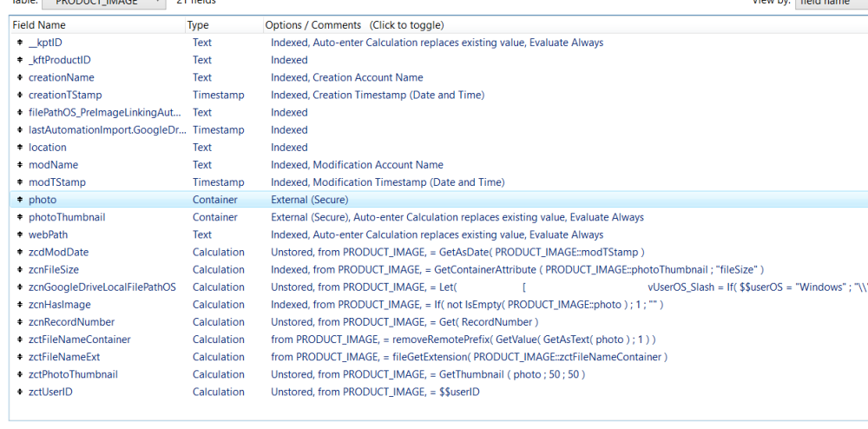Sort by the Field Name column header
This screenshot has height=429, width=868.
[39, 25]
